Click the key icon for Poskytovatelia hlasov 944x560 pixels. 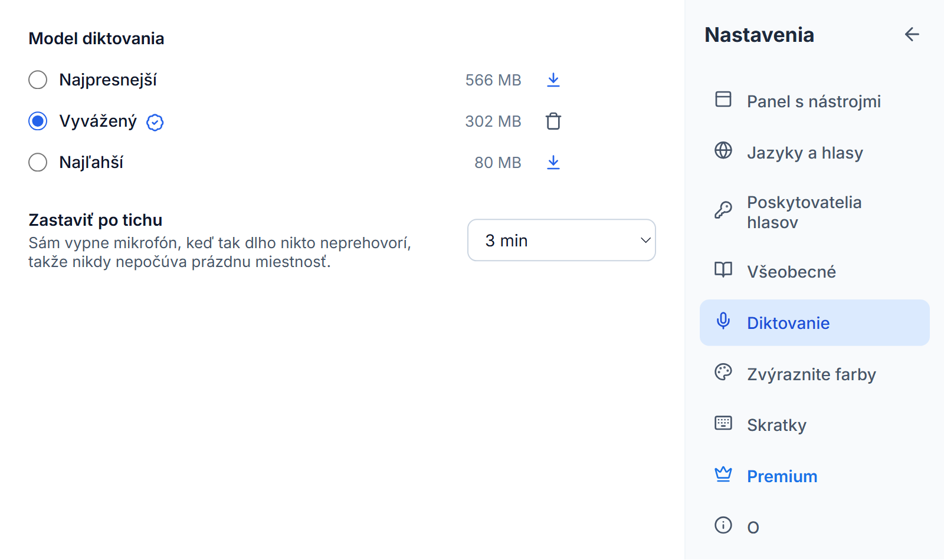tap(723, 210)
